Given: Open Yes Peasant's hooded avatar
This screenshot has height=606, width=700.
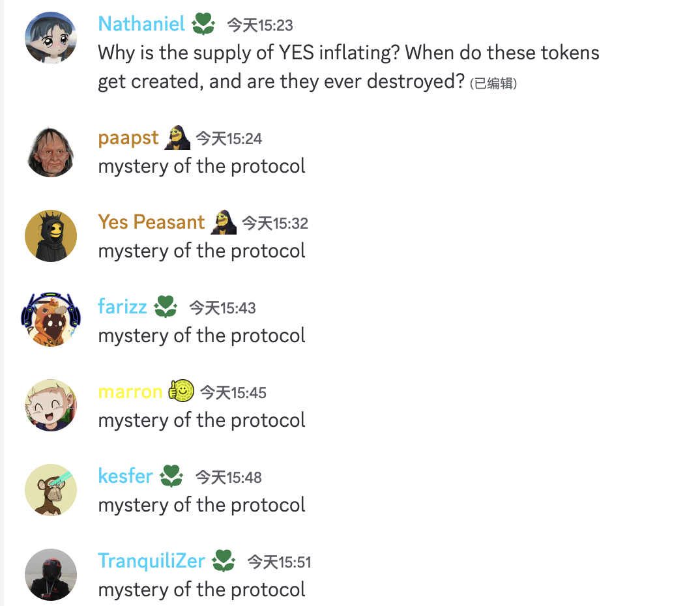Looking at the screenshot, I should click(50, 236).
